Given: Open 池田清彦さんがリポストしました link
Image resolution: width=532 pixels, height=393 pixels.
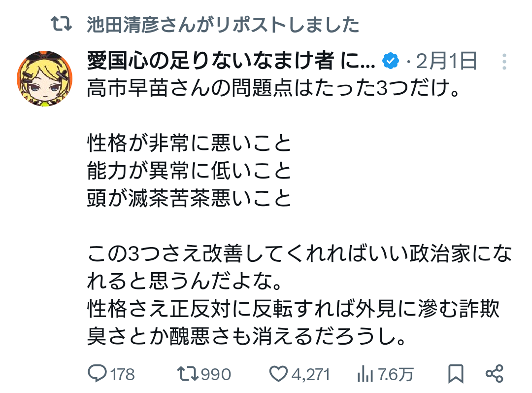Looking at the screenshot, I should 223,25.
